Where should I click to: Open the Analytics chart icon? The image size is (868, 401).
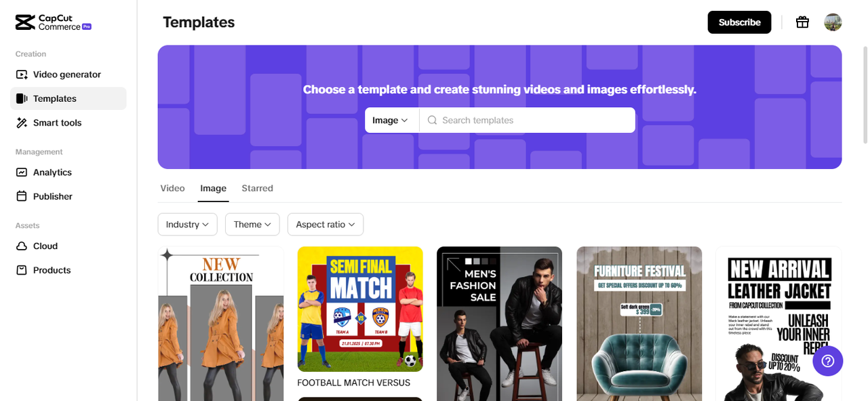[22, 172]
